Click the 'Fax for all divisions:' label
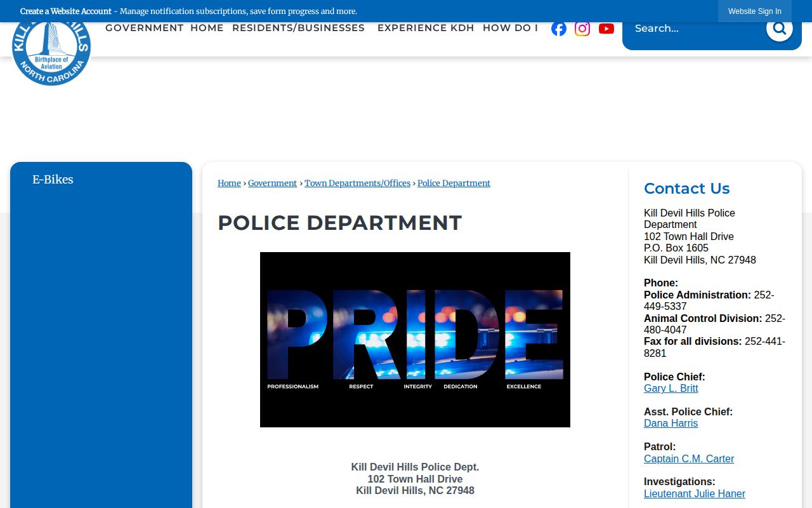The width and height of the screenshot is (812, 508). (x=693, y=342)
